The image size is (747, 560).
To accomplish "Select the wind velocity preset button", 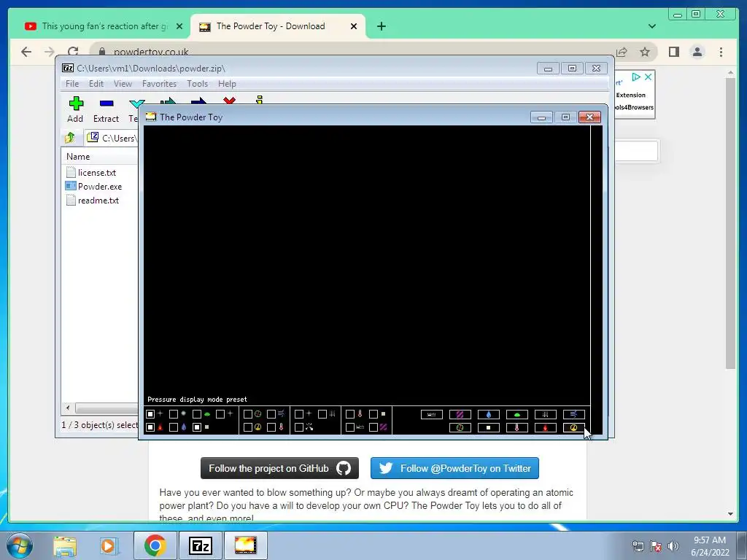I will (573, 415).
